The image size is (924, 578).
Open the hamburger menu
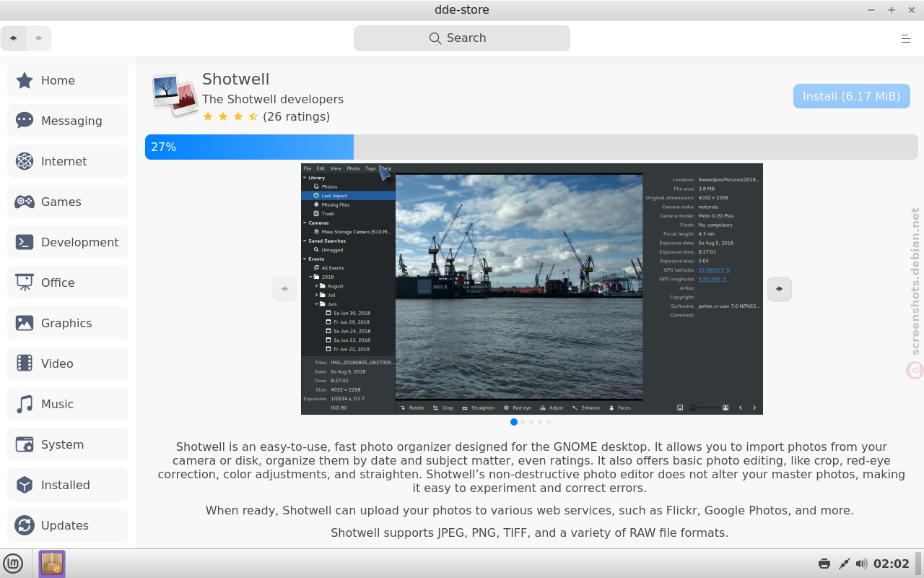pyautogui.click(x=906, y=38)
